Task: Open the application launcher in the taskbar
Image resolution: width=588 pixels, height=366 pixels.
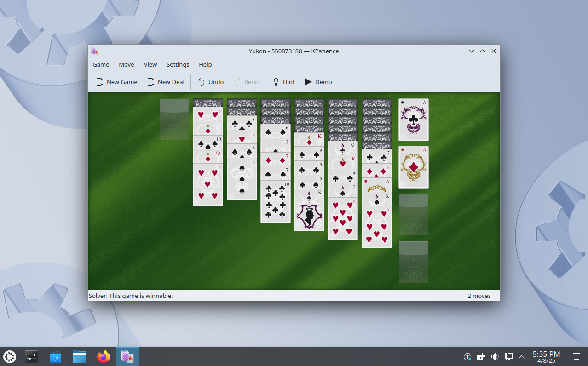Action: tap(10, 356)
